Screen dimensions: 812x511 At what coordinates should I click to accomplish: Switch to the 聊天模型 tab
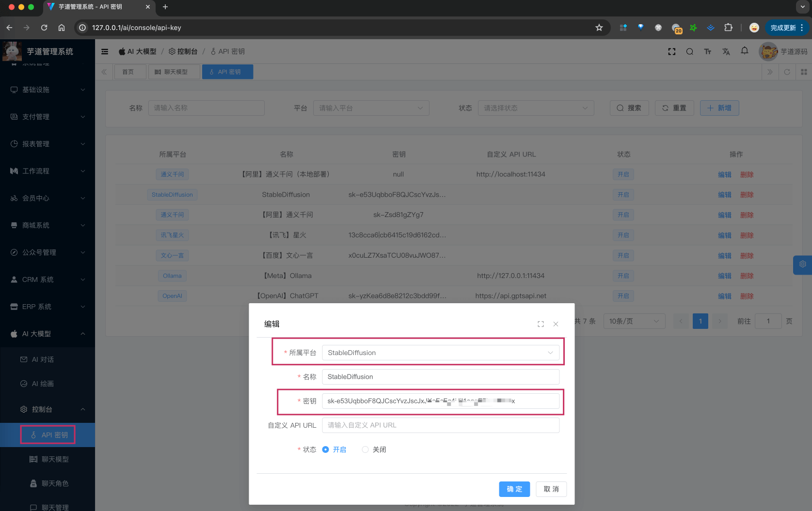tap(174, 71)
